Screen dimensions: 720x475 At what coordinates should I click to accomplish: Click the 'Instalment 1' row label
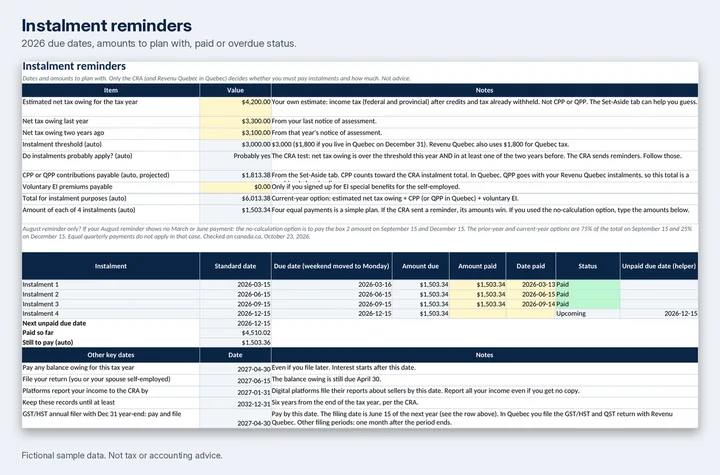(x=40, y=285)
